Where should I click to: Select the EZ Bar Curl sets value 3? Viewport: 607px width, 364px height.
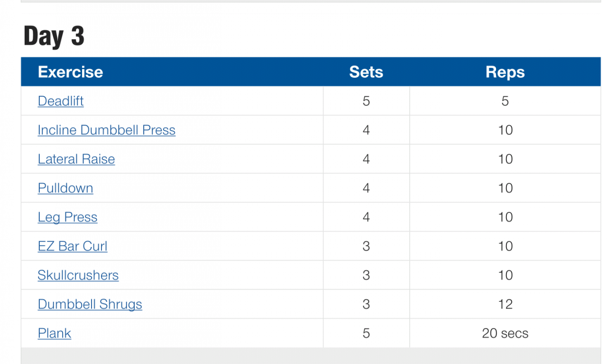click(x=366, y=246)
